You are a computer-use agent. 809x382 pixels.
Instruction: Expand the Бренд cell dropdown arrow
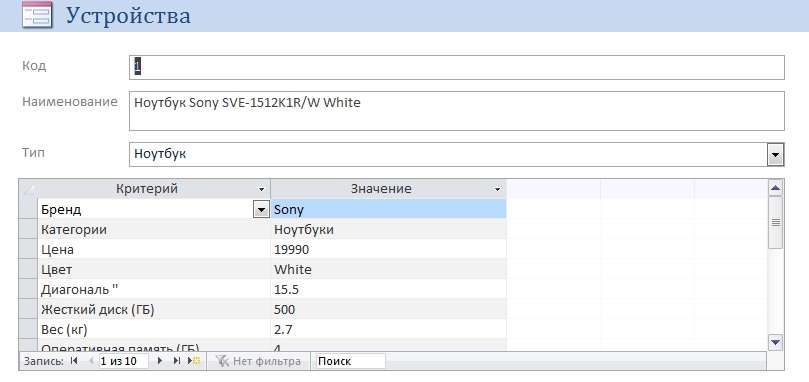tap(262, 210)
